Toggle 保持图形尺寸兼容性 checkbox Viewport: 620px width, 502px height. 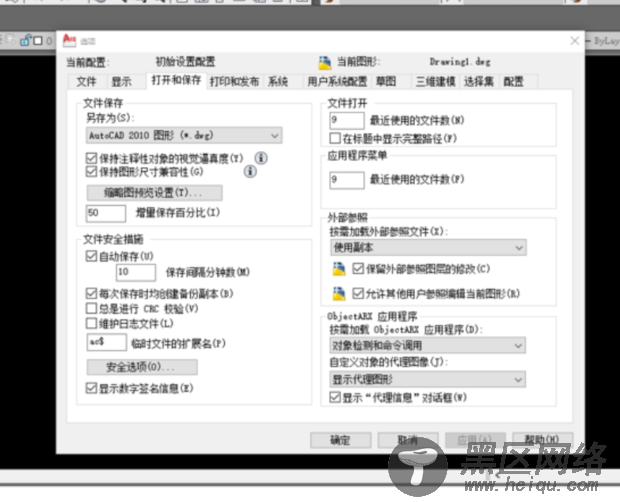[91, 172]
